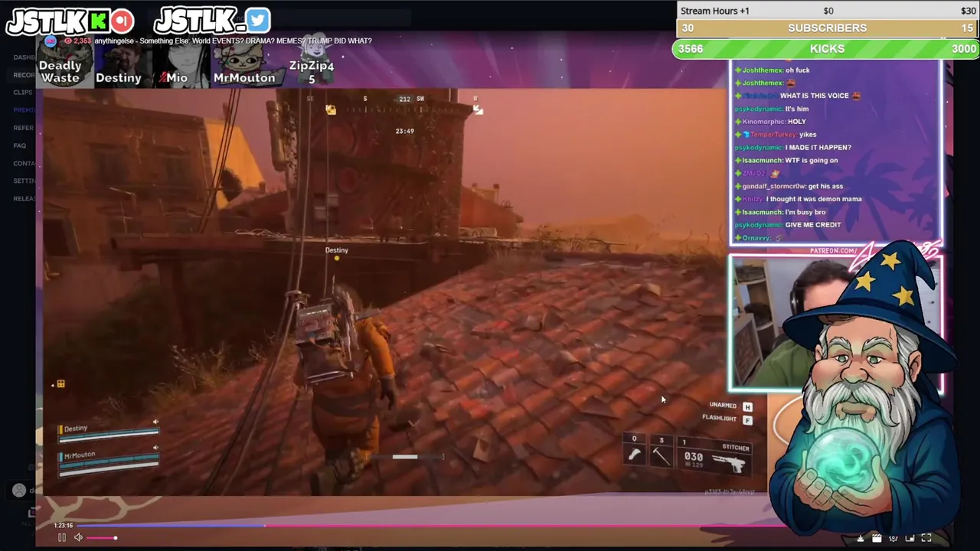Click chat message 'GIVE ME CREDIT'
Screen dimensions: 980x551
813,225
